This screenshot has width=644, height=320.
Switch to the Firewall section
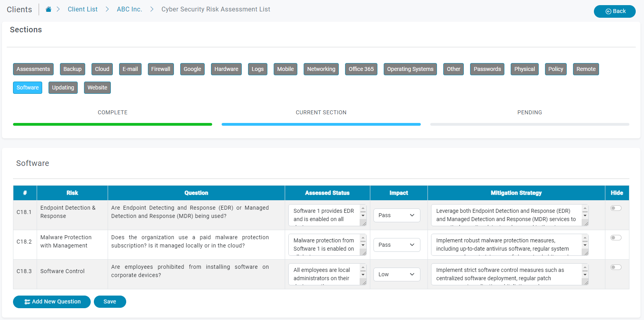click(161, 69)
